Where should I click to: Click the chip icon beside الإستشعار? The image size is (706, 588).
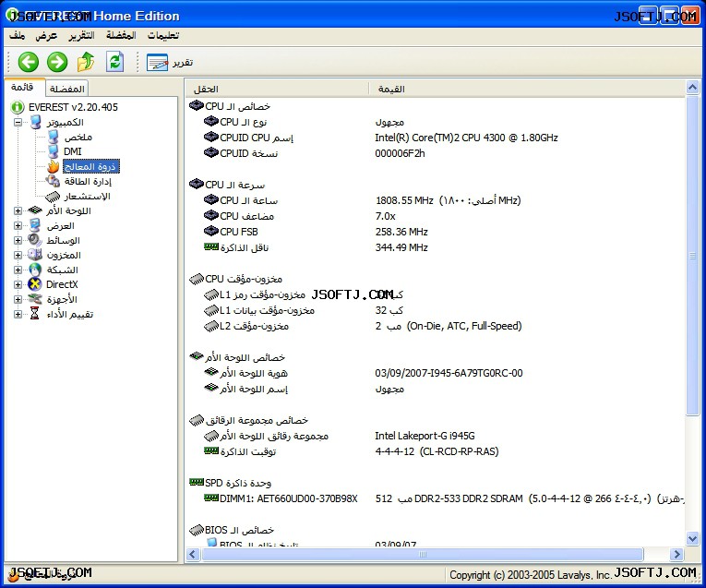coord(53,197)
